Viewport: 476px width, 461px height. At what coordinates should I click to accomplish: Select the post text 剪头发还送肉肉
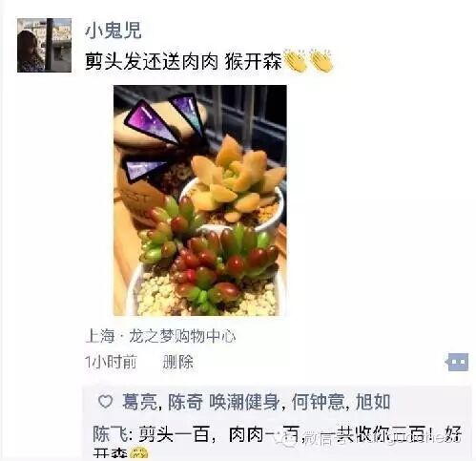pos(152,61)
